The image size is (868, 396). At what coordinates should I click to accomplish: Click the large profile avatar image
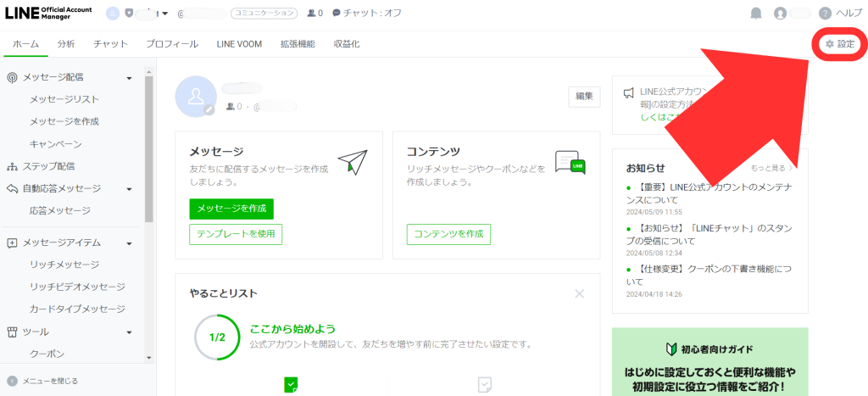click(196, 97)
